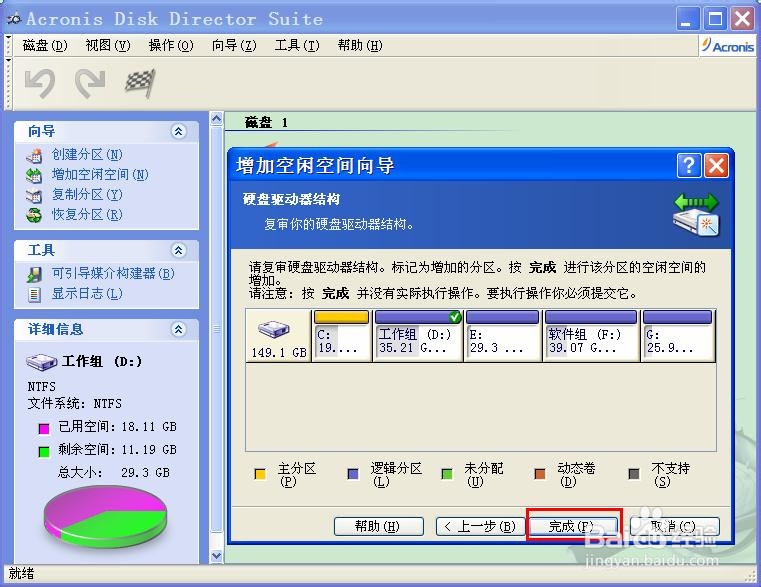Click the orange 动态卷(D) legend swatch
The image size is (761, 587).
(540, 474)
